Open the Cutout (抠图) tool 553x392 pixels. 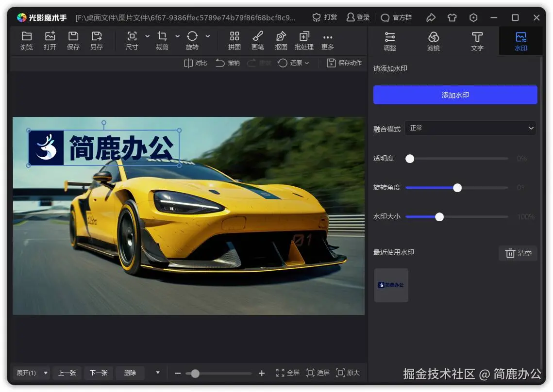[x=281, y=36]
